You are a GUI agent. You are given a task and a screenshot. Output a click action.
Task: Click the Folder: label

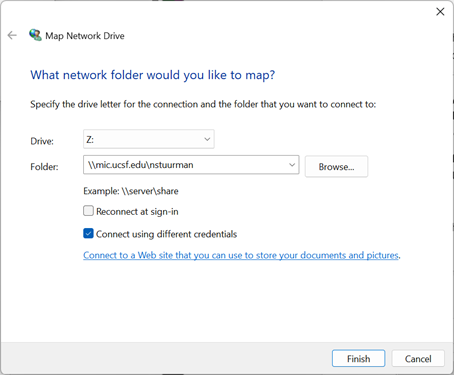pyautogui.click(x=44, y=166)
